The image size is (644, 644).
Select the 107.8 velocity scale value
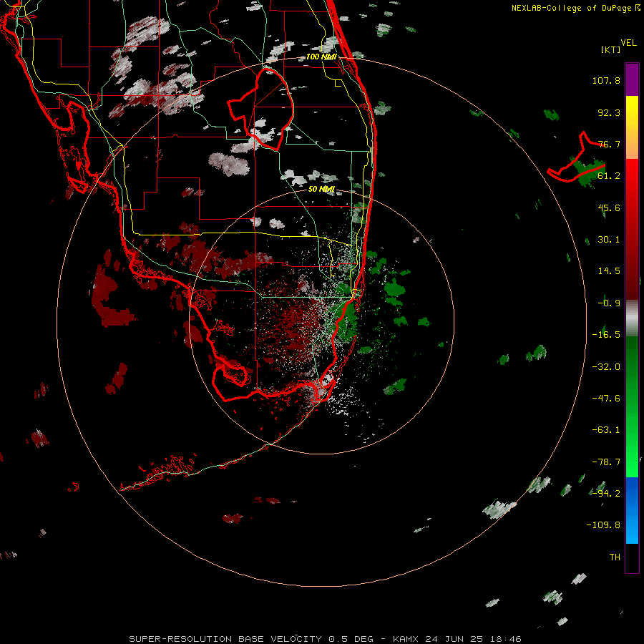(606, 80)
